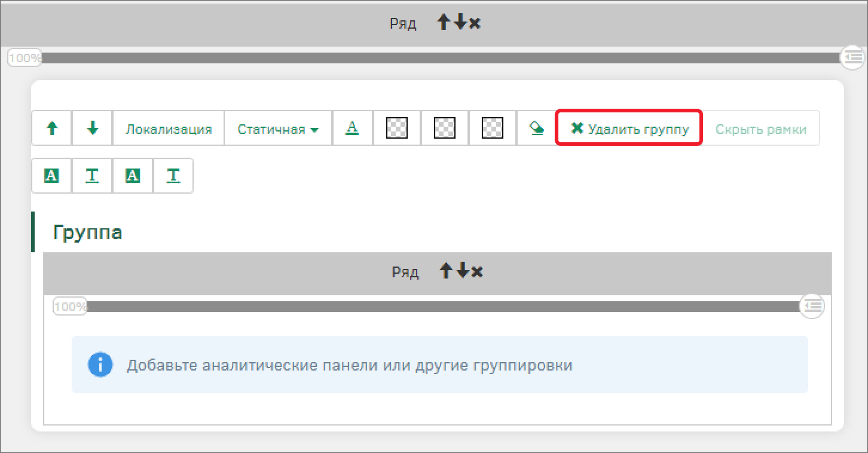
Task: Click the second filled A icon in second row
Action: click(x=133, y=176)
